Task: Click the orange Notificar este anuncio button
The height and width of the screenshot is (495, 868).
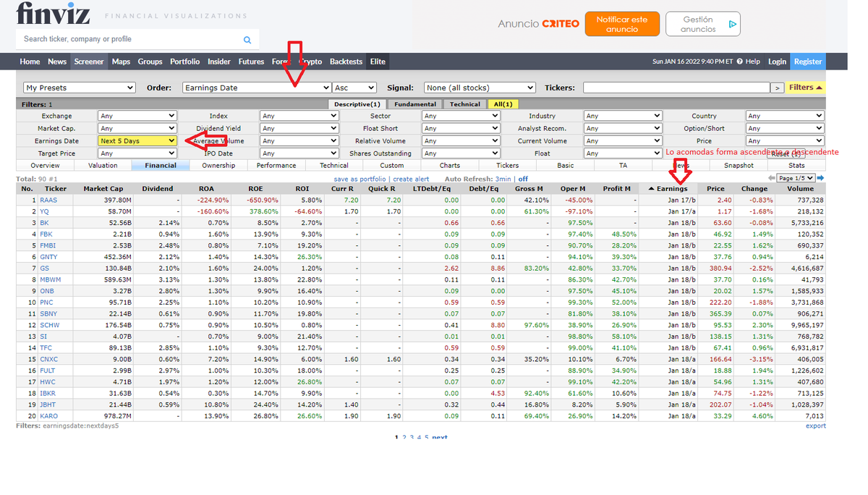Action: [622, 24]
